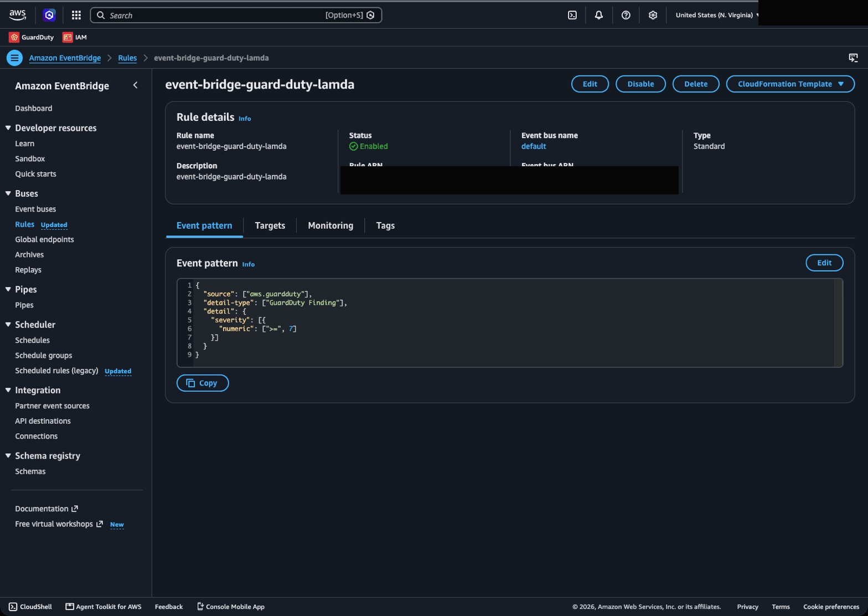Image resolution: width=868 pixels, height=616 pixels.
Task: Select the Event pattern tab
Action: click(x=204, y=225)
